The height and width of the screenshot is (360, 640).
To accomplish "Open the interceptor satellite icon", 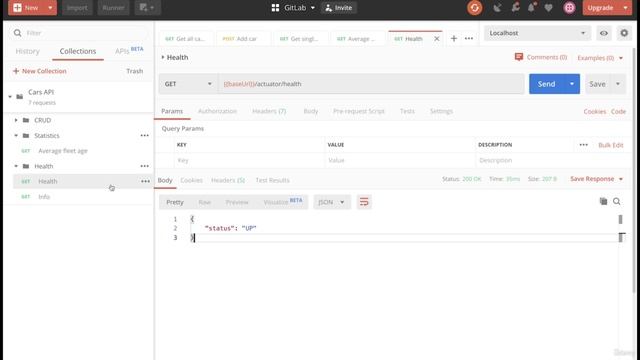I will (497, 8).
